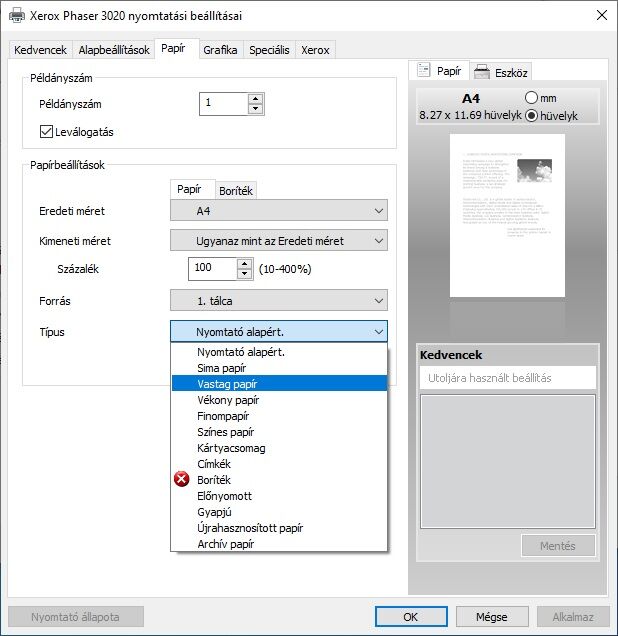The height and width of the screenshot is (636, 618).
Task: Choose Előnyomott paper type
Action: [x=279, y=495]
